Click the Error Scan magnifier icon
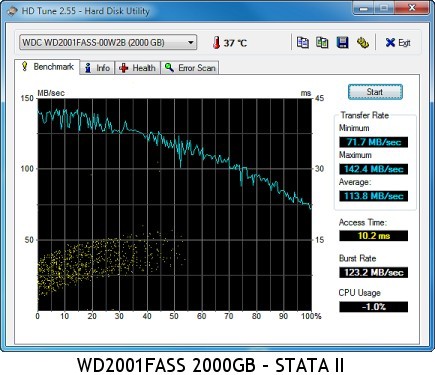 tap(169, 68)
